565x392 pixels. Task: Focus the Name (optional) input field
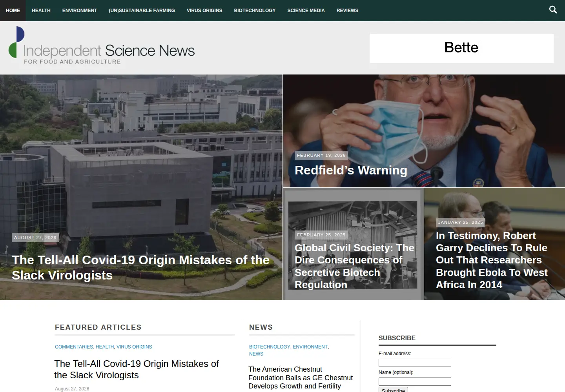[x=415, y=381]
